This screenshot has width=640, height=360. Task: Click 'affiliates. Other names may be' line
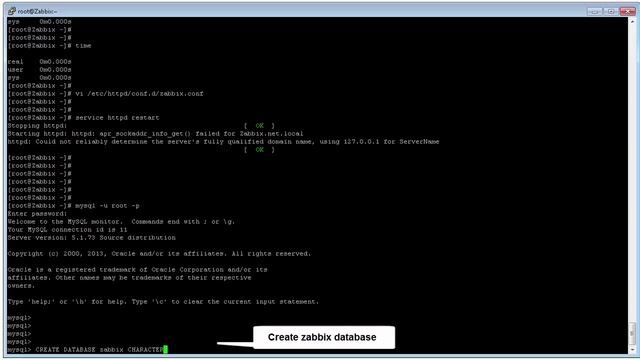tap(129, 278)
